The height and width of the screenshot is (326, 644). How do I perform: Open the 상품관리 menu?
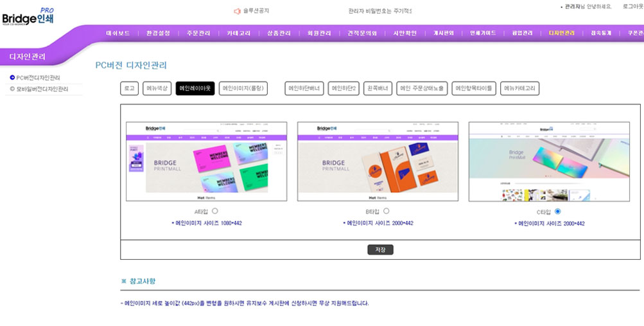pos(279,33)
